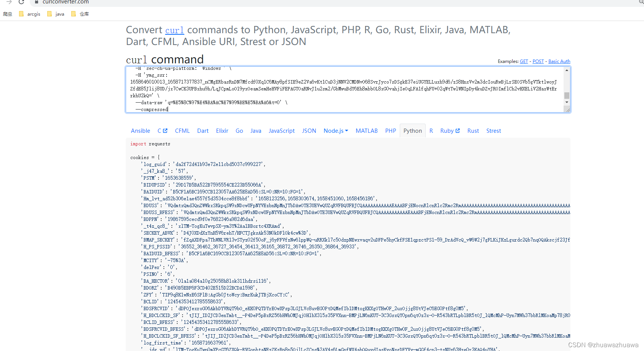Click the curl link in the heading

click(x=175, y=30)
